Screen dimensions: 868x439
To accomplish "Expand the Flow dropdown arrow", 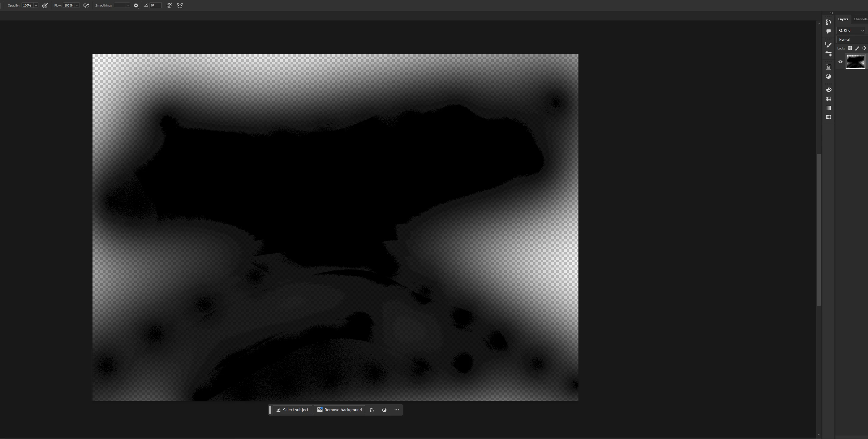I will [77, 6].
